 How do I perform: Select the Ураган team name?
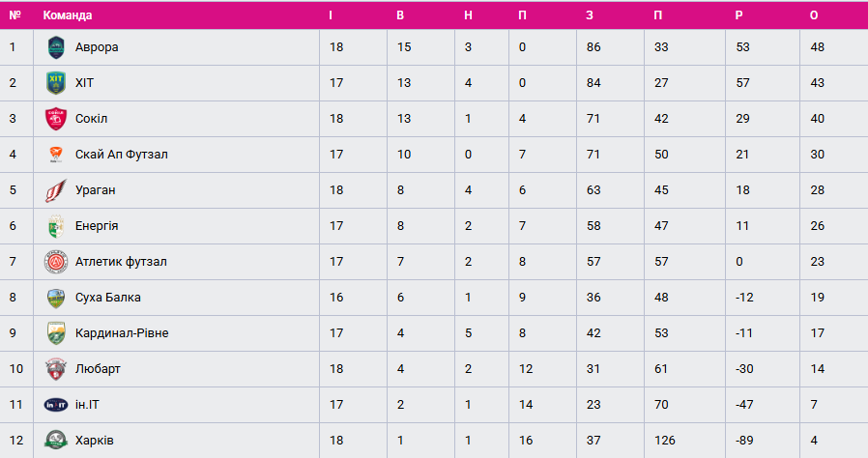[x=96, y=190]
